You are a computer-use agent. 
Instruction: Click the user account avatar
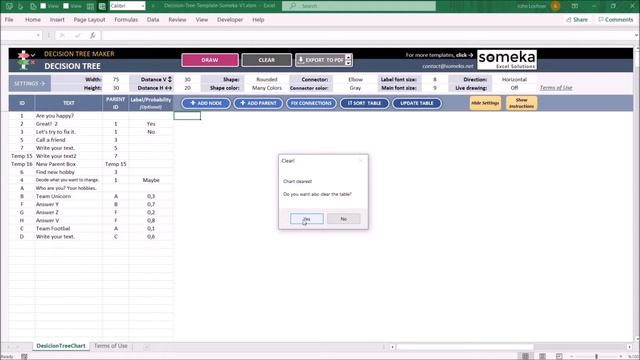tap(556, 6)
